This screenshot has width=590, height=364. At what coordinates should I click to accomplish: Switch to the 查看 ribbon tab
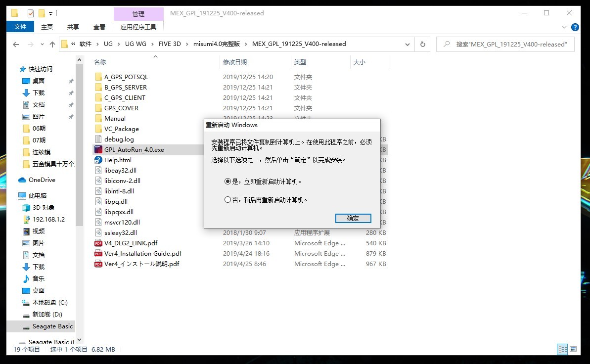99,27
